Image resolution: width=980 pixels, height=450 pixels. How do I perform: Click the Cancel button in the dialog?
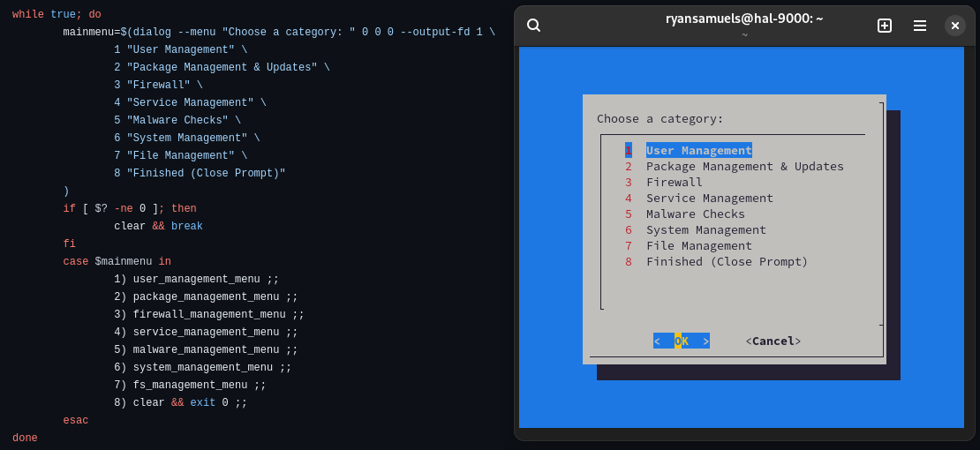click(773, 341)
